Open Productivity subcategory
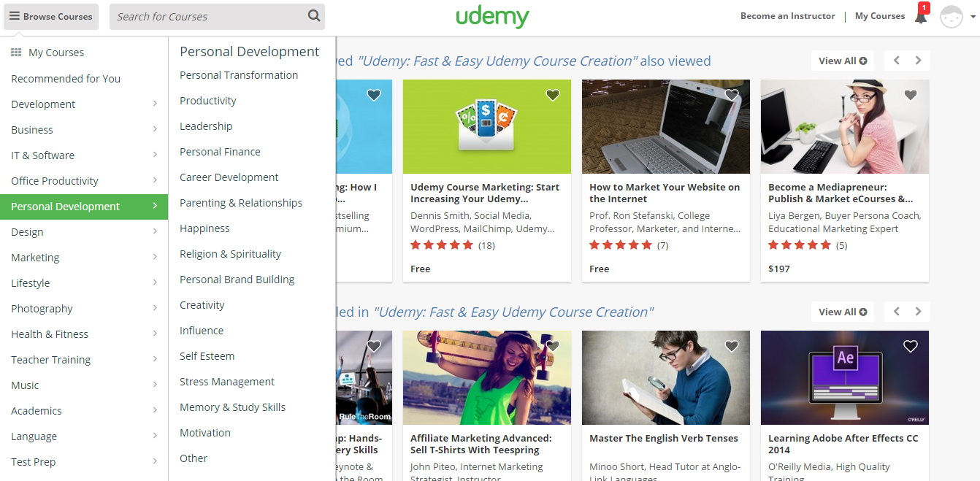 point(208,101)
